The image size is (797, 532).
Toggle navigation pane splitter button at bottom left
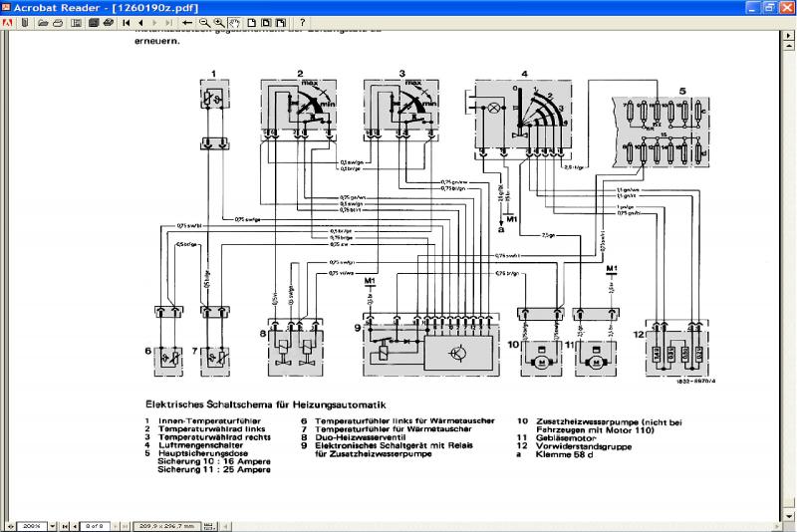pyautogui.click(x=10, y=526)
